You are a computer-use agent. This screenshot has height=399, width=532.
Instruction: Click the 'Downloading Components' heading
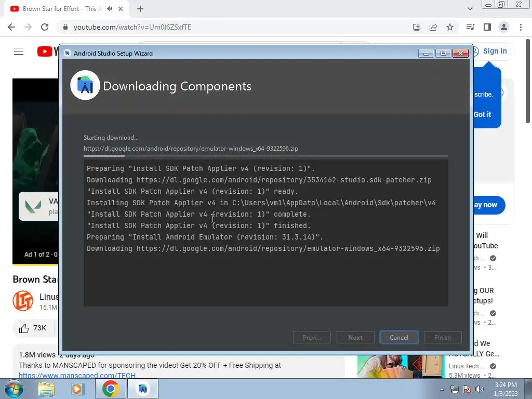[x=177, y=86]
